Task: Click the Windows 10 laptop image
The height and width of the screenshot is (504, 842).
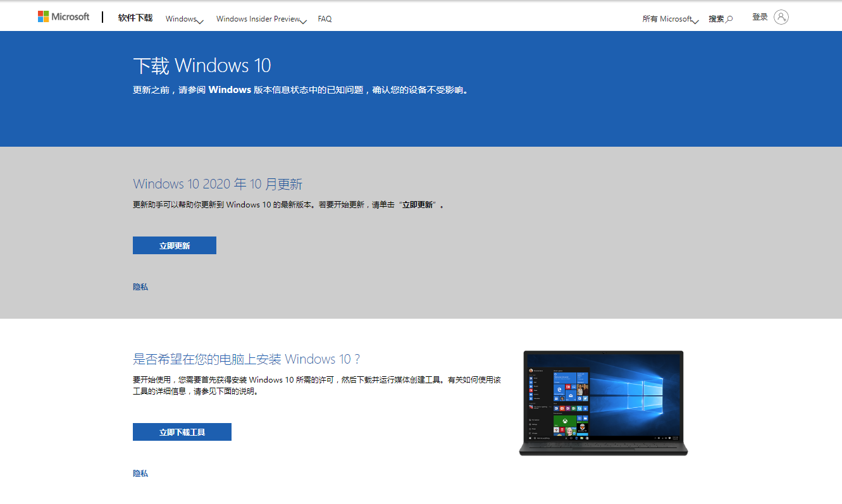Action: pos(604,403)
